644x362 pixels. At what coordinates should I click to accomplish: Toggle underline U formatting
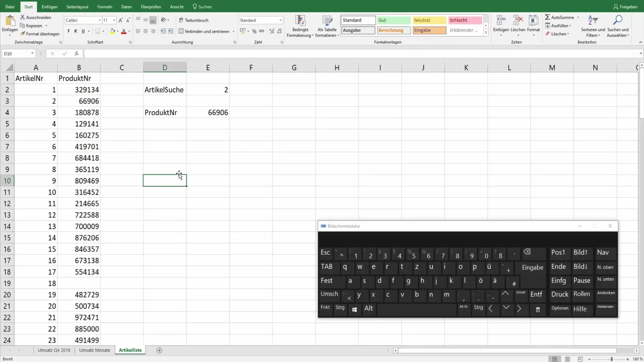coord(83,31)
